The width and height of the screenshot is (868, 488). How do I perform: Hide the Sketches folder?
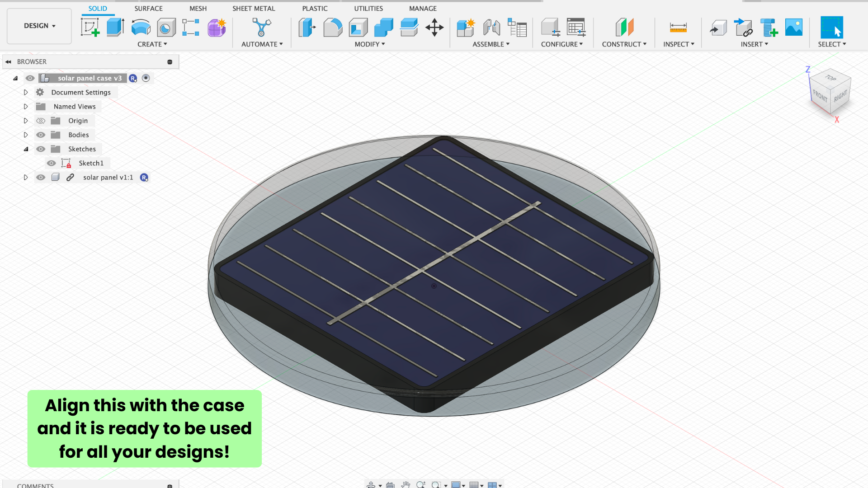tap(41, 149)
